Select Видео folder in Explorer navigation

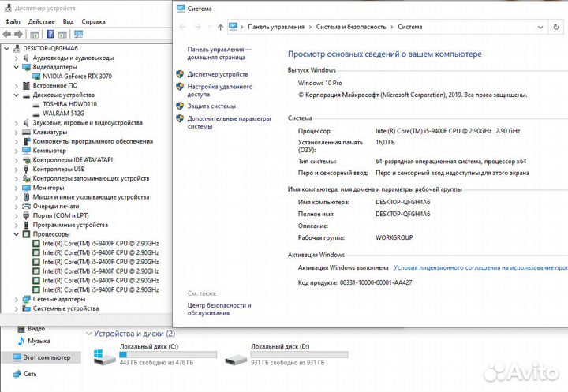click(x=36, y=329)
